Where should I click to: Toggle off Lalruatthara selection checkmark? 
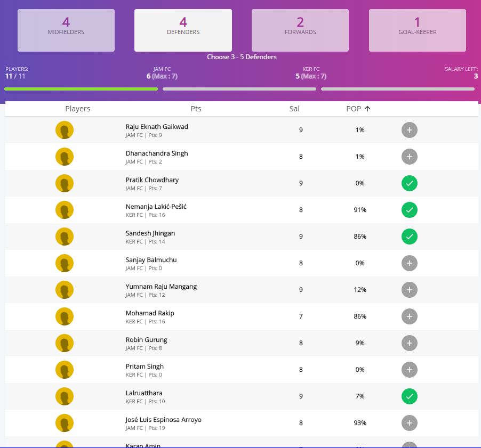click(409, 396)
